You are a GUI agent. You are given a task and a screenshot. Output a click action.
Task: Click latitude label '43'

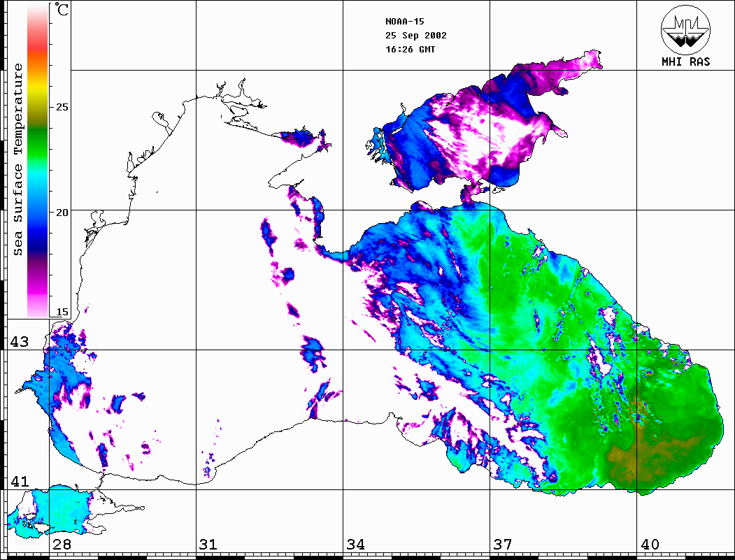(19, 342)
